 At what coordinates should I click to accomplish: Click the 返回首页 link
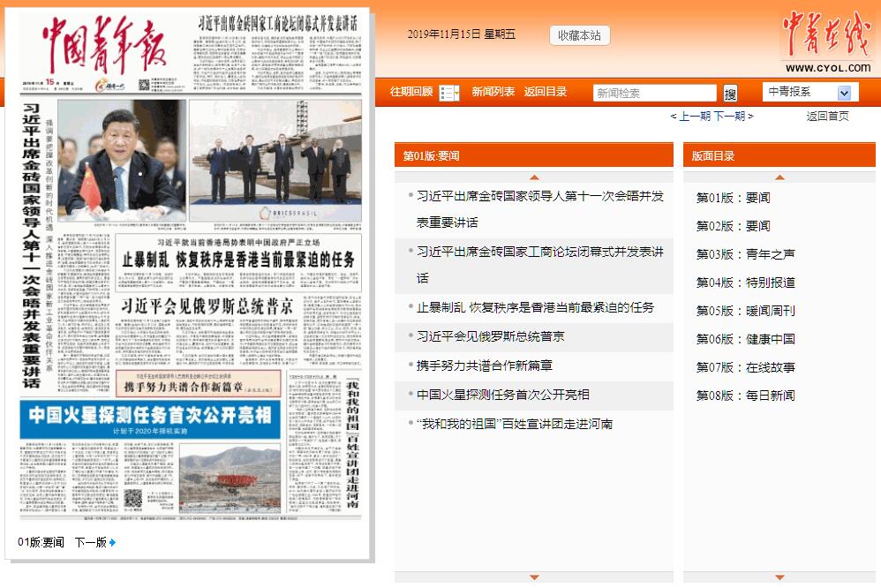pyautogui.click(x=827, y=116)
